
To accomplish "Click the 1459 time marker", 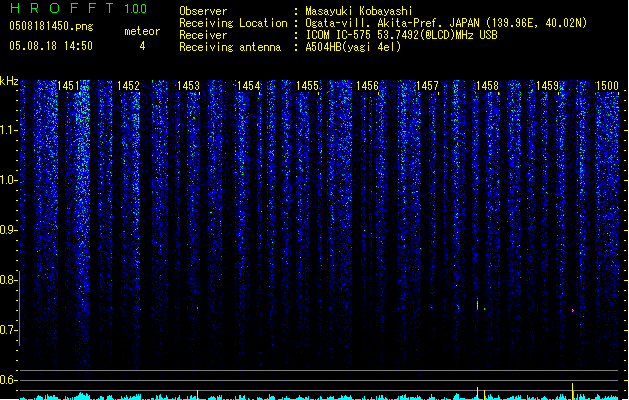I will (x=548, y=86).
